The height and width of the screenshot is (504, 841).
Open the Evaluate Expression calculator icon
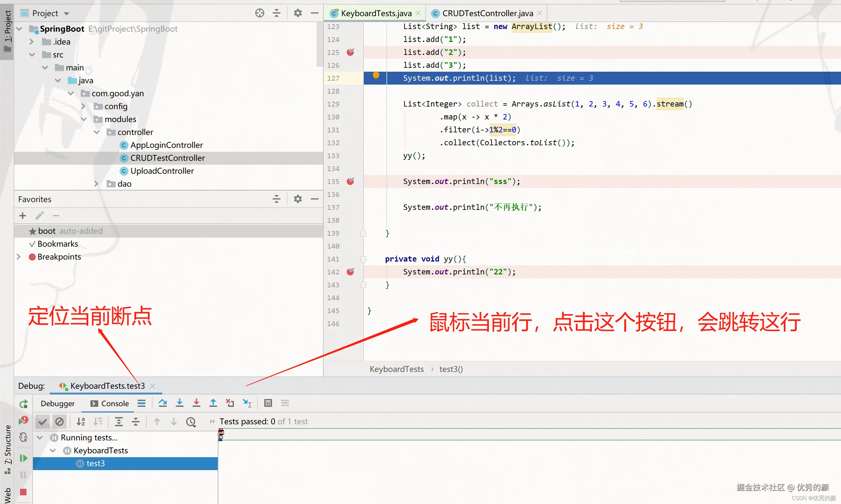268,403
